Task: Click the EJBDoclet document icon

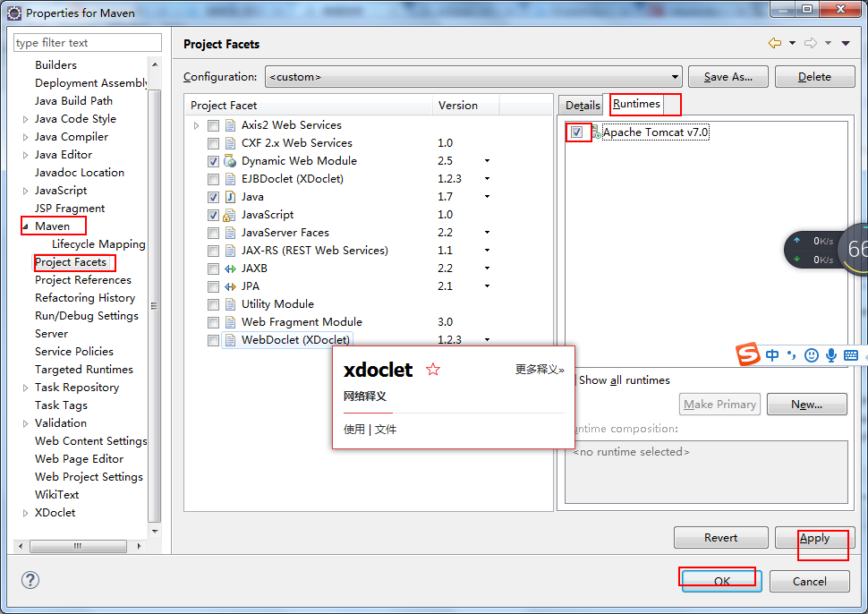Action: [230, 179]
